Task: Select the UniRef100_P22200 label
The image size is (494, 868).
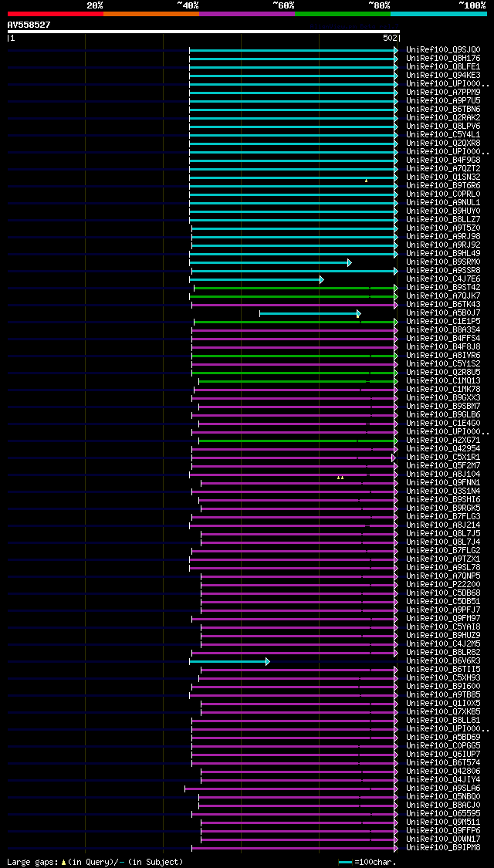Action: [443, 585]
